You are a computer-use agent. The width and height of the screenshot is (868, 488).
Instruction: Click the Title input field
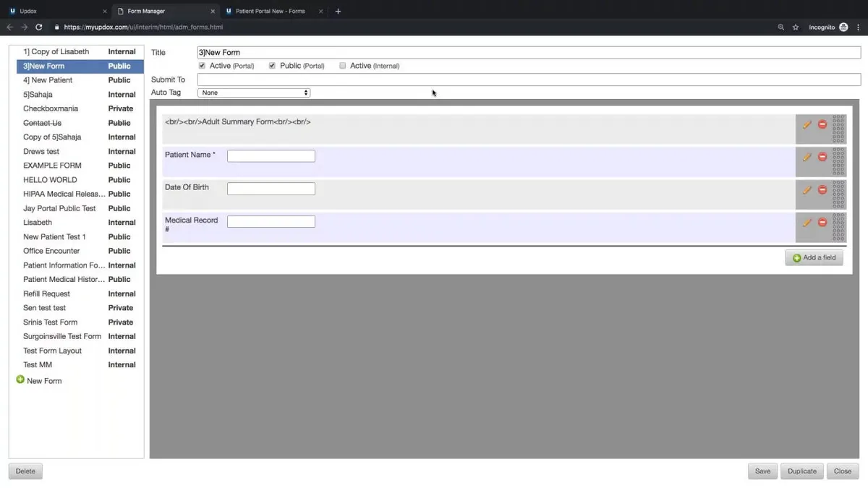point(529,53)
